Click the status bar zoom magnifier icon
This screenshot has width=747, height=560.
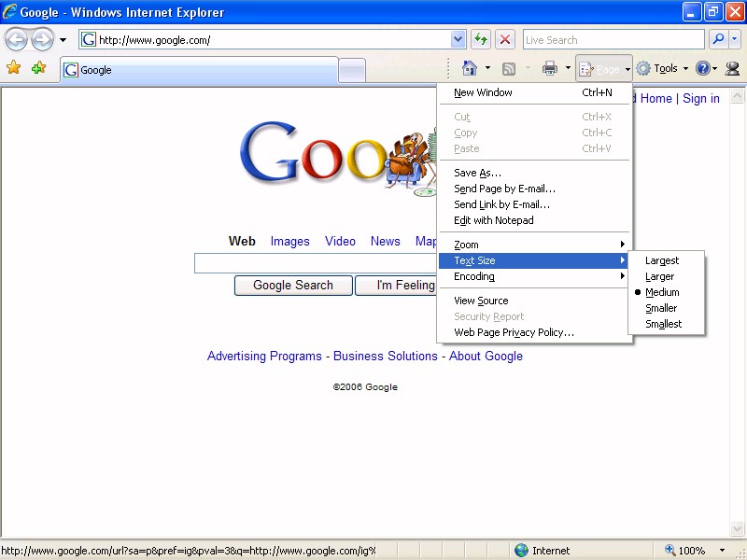pos(670,550)
